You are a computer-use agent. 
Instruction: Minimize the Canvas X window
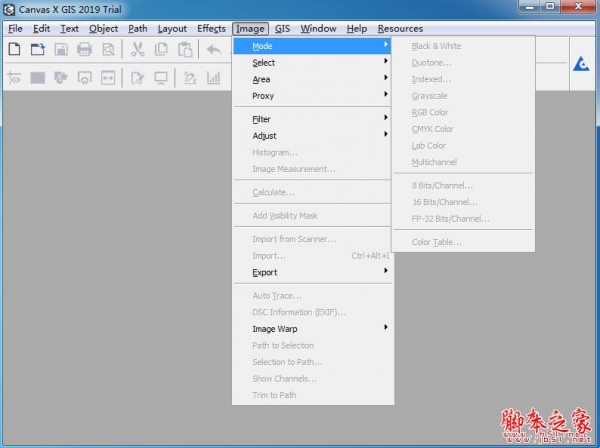530,6
